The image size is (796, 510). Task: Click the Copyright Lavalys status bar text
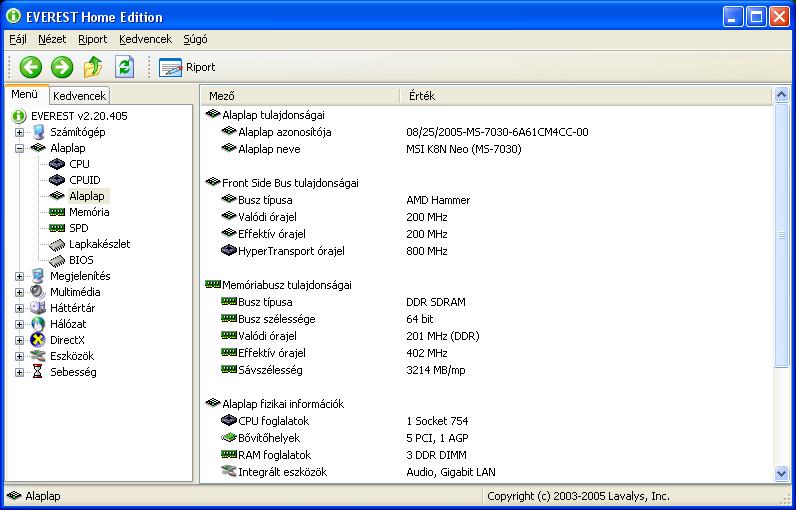(578, 496)
